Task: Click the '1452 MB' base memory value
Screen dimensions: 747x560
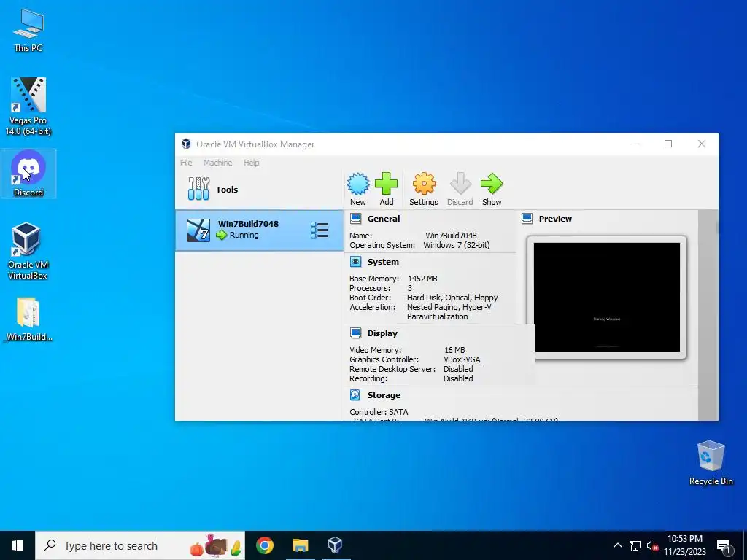Action: (x=422, y=279)
